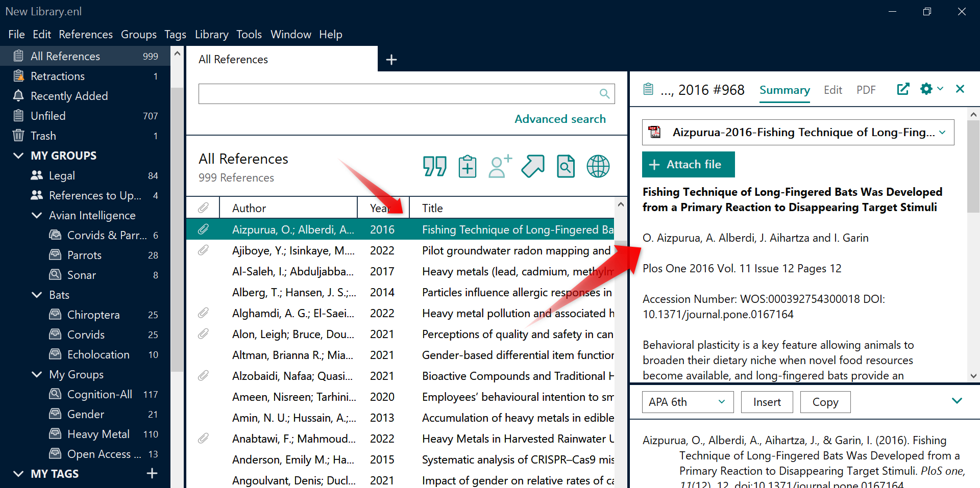Open reference in new window via external link icon
The image size is (980, 488).
(903, 89)
